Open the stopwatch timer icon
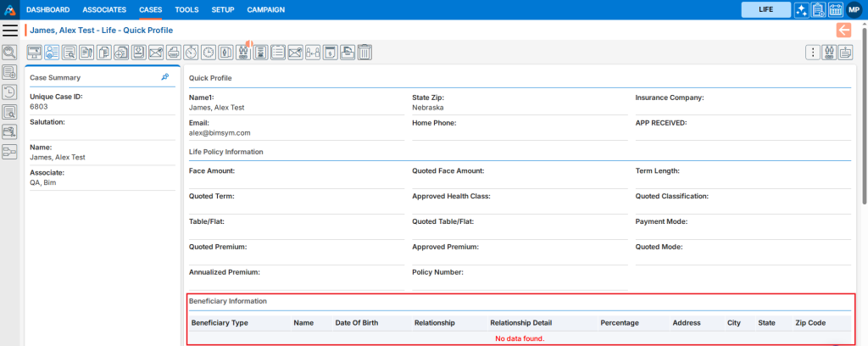 tap(192, 53)
